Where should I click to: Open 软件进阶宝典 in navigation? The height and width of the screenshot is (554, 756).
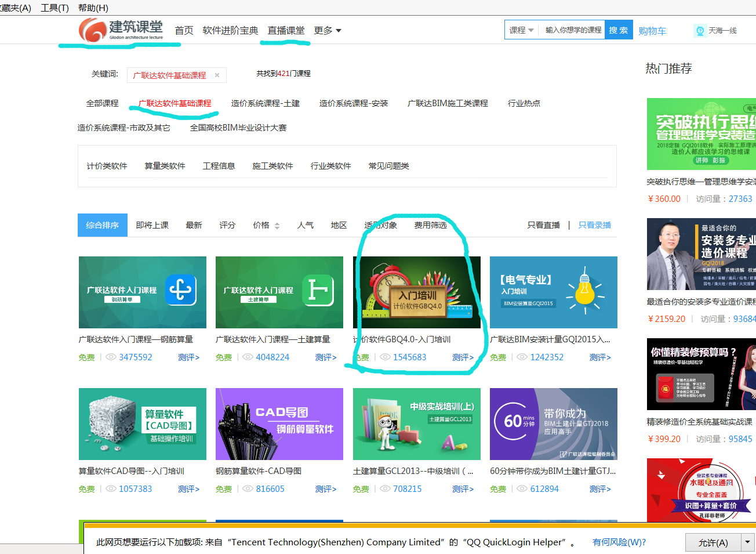point(230,31)
